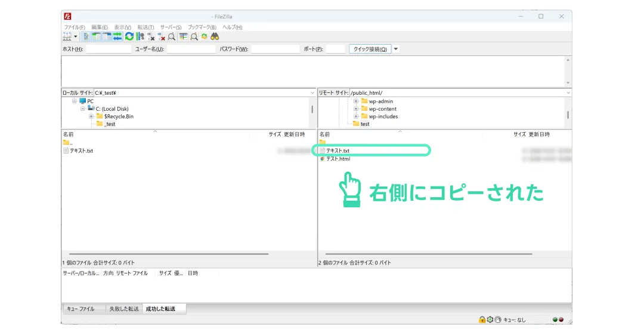The height and width of the screenshot is (336, 644).
Task: Toggle directory comparison
Action: (x=194, y=36)
